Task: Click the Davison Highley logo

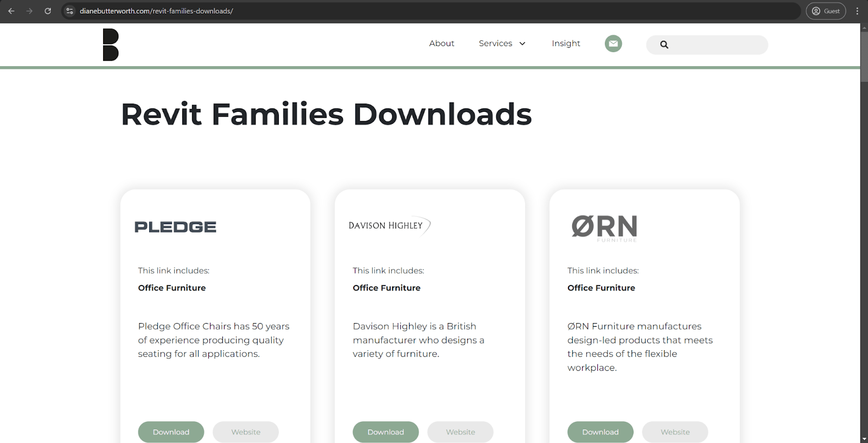Action: point(390,225)
